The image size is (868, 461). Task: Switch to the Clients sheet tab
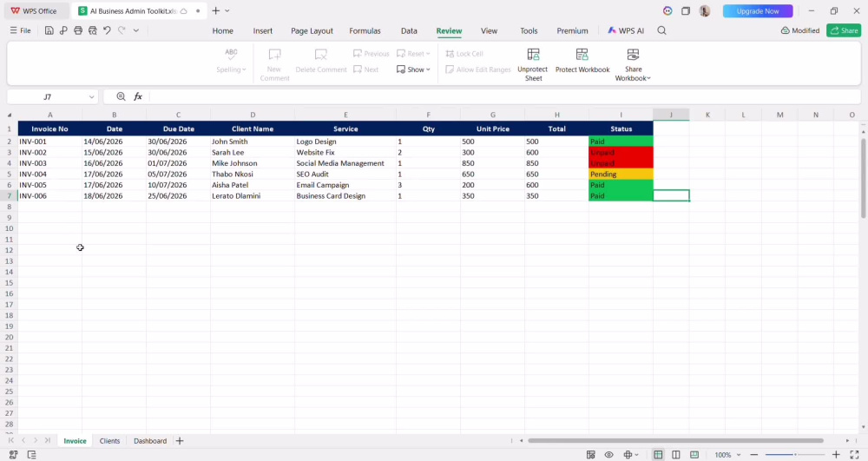pyautogui.click(x=109, y=441)
